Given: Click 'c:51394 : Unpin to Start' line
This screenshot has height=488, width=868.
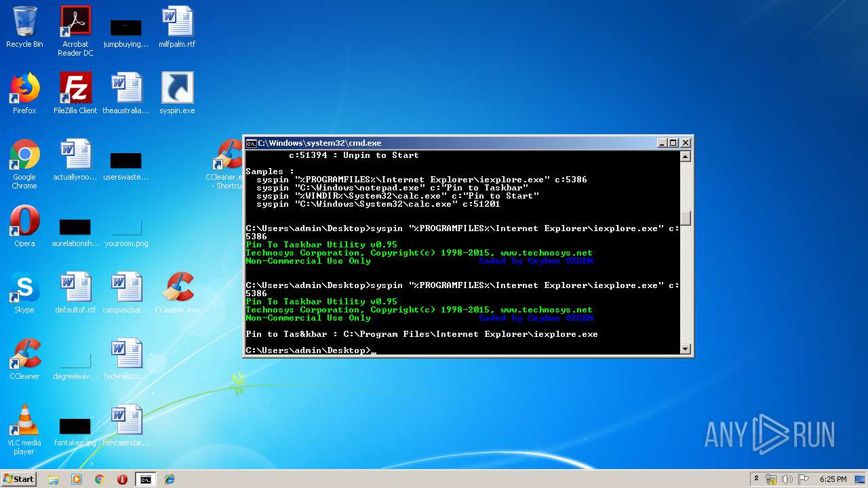Looking at the screenshot, I should (x=354, y=155).
